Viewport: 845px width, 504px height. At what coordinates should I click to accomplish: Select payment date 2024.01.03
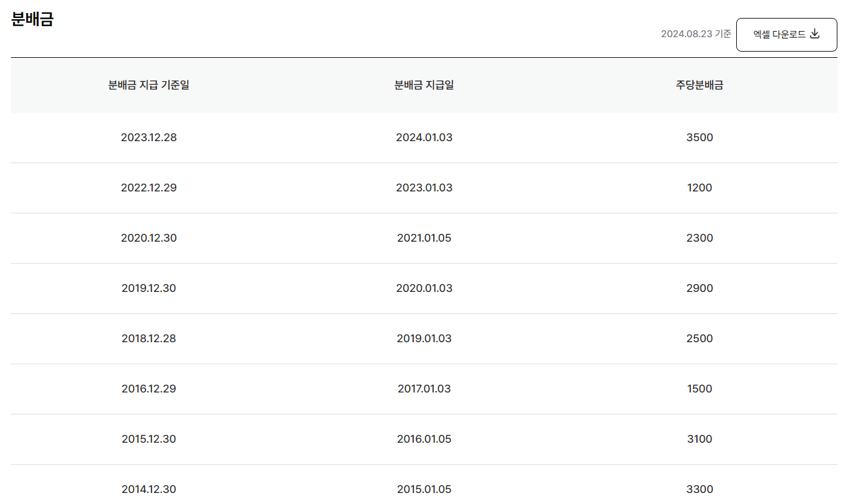pyautogui.click(x=424, y=137)
